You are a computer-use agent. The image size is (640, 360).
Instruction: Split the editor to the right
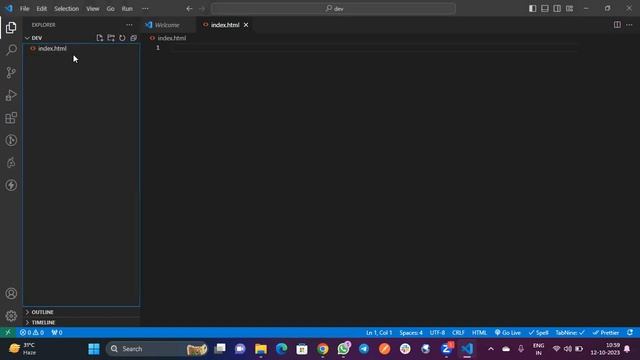617,25
